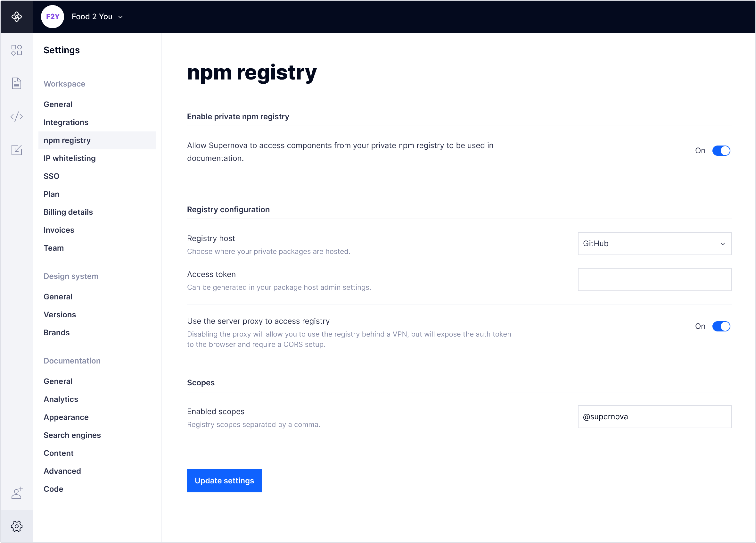Switch to the SSO settings section
This screenshot has width=756, height=543.
(51, 176)
